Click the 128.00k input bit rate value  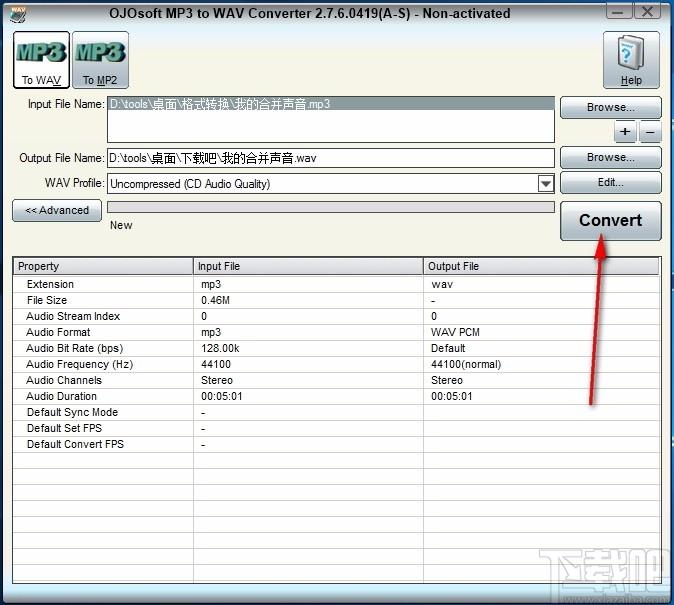coord(220,348)
